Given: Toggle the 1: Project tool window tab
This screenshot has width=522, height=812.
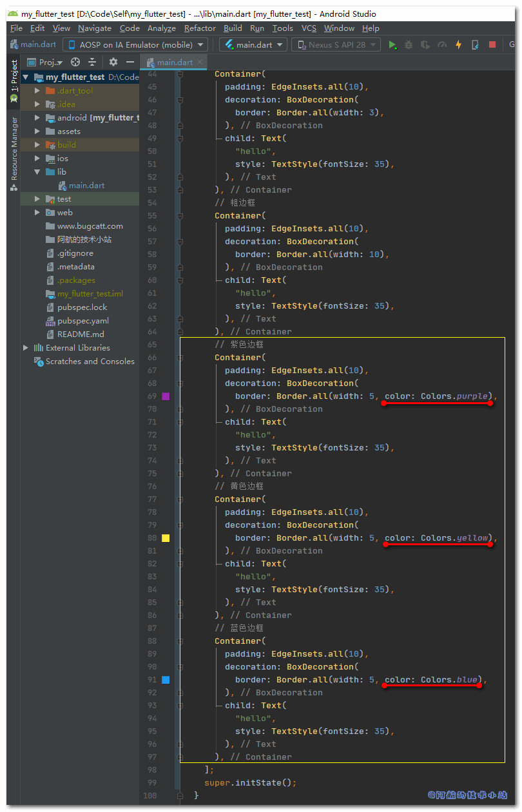Looking at the screenshot, I should [x=14, y=81].
